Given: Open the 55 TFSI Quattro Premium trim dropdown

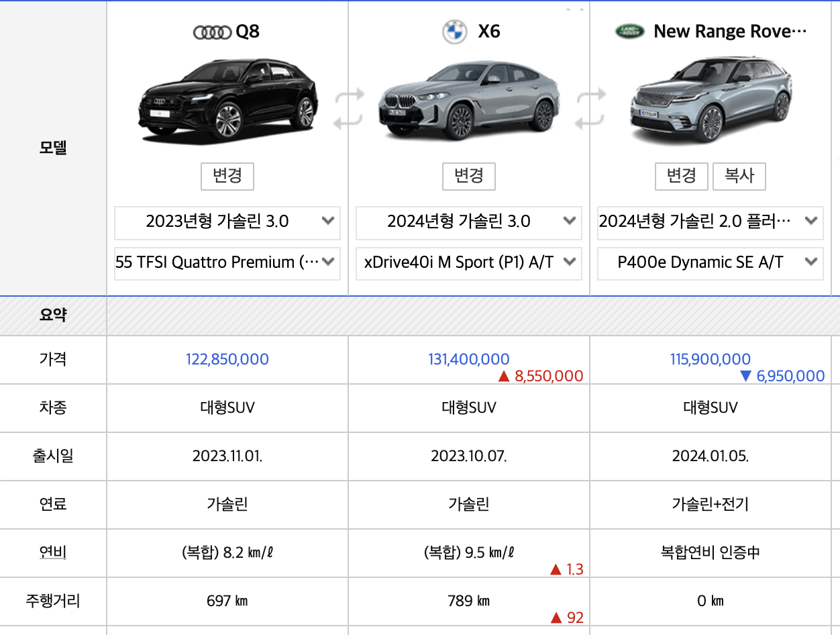Looking at the screenshot, I should pos(227,263).
